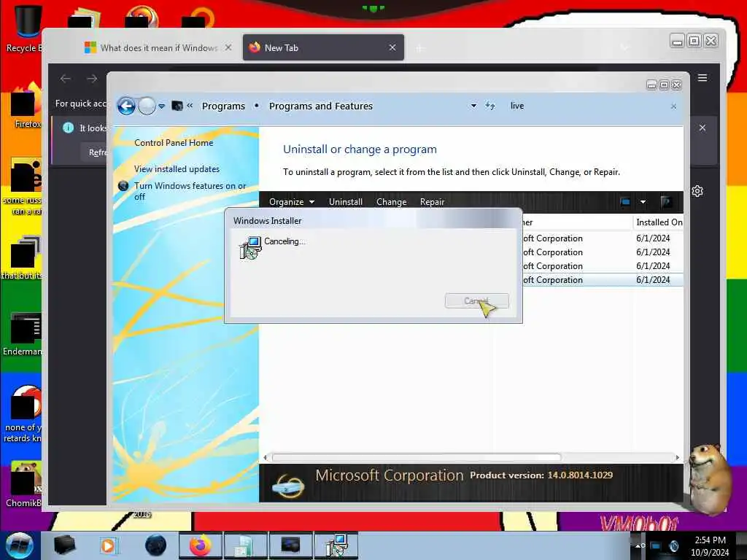This screenshot has height=560, width=747.
Task: Click the shield icon beside Turn Windows features
Action: coord(123,186)
